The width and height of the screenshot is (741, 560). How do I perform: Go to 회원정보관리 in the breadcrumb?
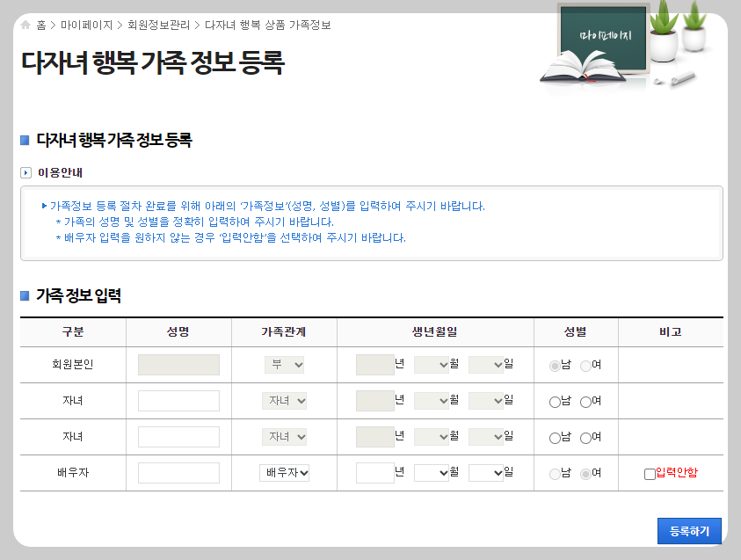(158, 25)
